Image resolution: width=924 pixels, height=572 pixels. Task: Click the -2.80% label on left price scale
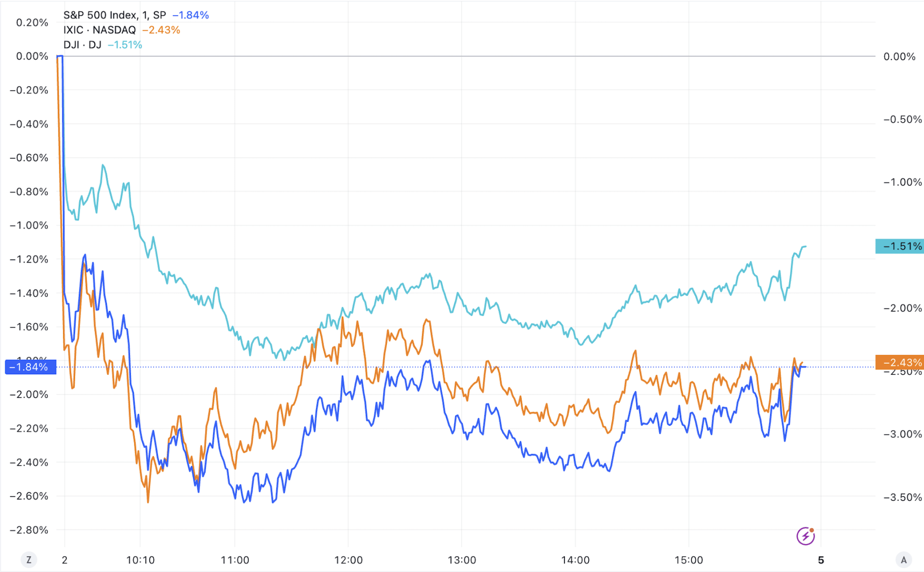29,530
